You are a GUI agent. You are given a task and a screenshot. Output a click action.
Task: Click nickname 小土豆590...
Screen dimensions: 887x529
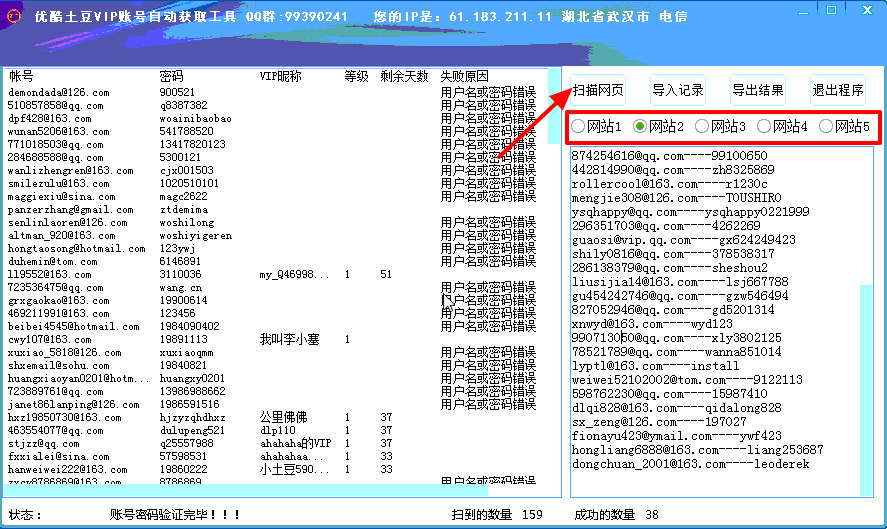(294, 470)
